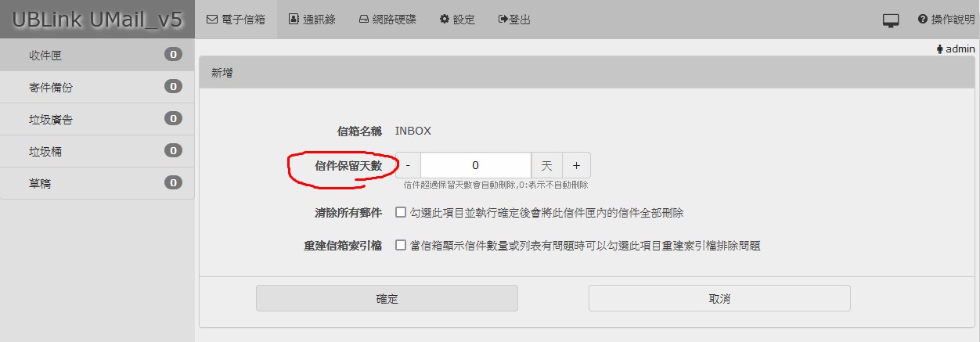Check the 重建信箱索引檔 checkbox

[401, 245]
